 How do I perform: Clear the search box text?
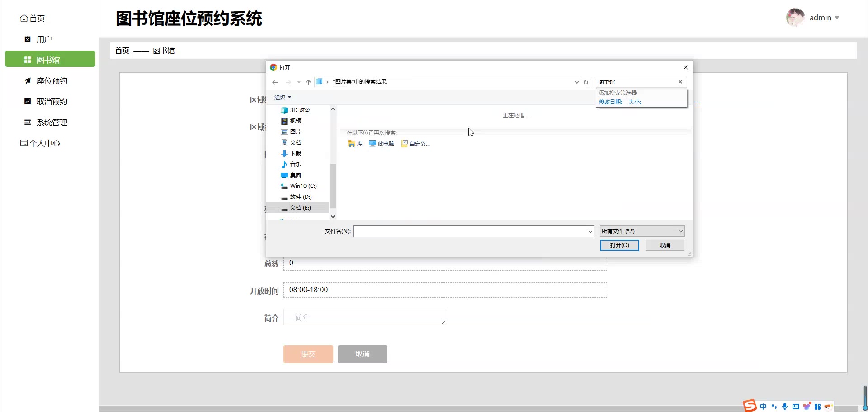680,82
